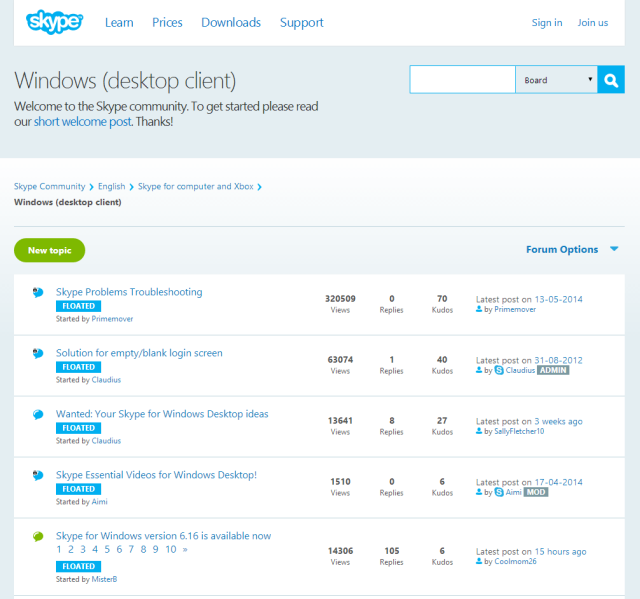Open the Support menu
This screenshot has width=640, height=599.
[x=302, y=22]
